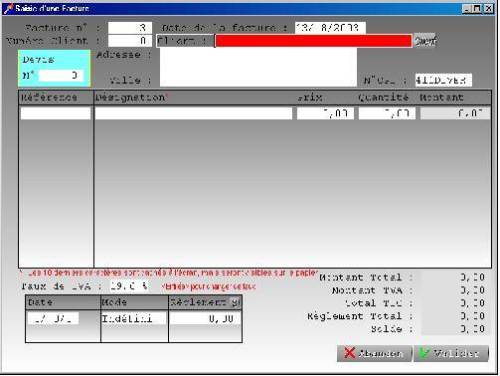Click the payment Date cell
Viewport: 500px width, 376px height.
pyautogui.click(x=53, y=318)
